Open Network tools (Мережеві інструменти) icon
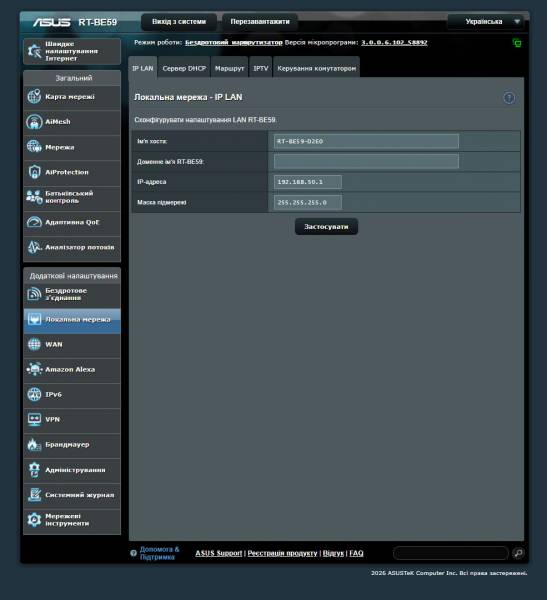Viewport: 547px width, 600px height. pyautogui.click(x=34, y=520)
